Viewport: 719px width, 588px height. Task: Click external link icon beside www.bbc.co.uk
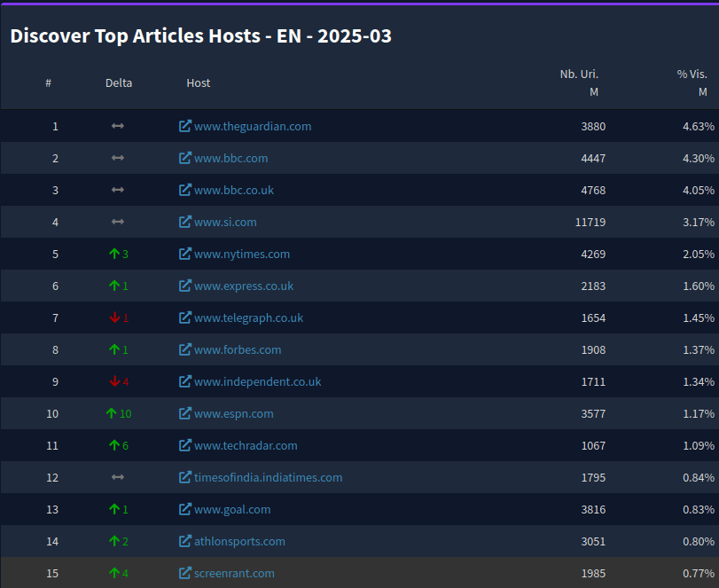pyautogui.click(x=184, y=190)
